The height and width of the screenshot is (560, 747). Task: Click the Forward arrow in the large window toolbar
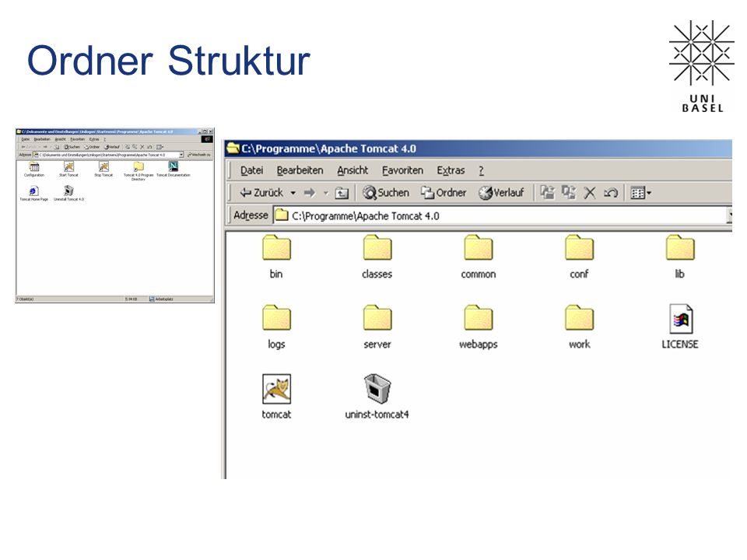click(310, 193)
